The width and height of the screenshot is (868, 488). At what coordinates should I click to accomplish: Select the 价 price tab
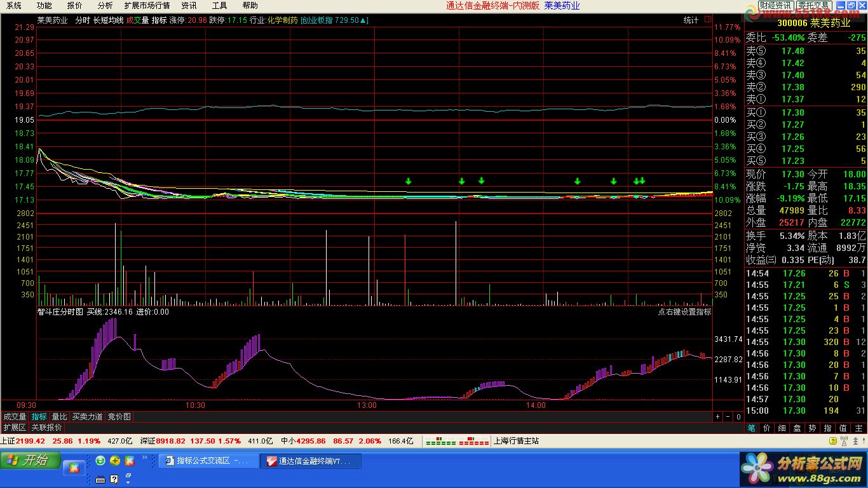[766, 428]
